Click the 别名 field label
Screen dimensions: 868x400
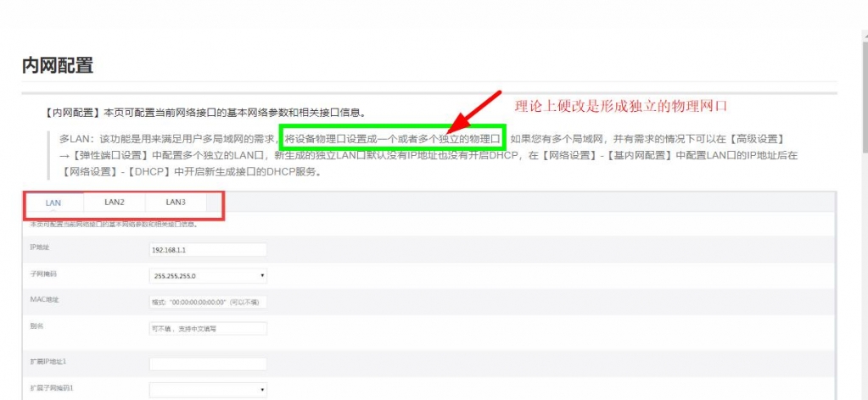pos(36,325)
